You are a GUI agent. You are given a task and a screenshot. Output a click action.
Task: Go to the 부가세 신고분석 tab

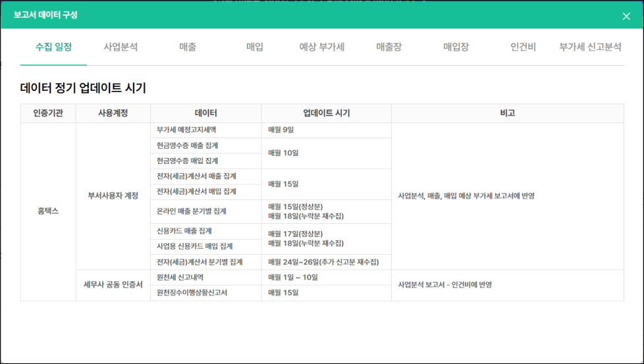click(590, 47)
